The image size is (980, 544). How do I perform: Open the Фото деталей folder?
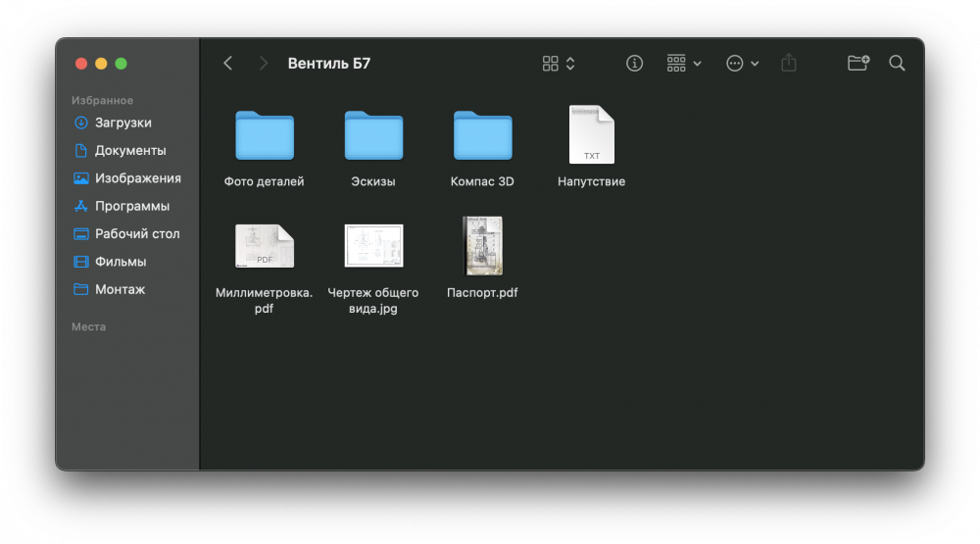(x=265, y=135)
